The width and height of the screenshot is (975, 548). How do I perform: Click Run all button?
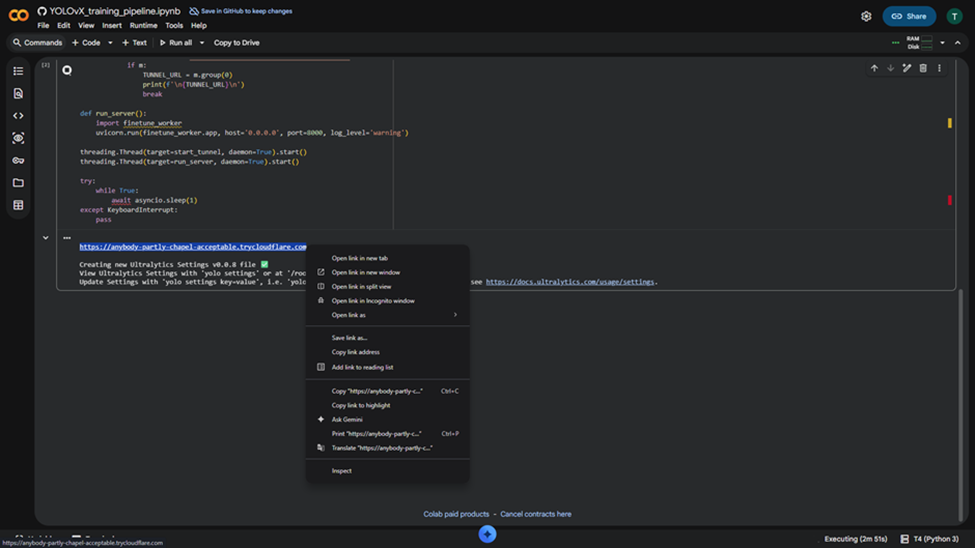[x=176, y=43]
